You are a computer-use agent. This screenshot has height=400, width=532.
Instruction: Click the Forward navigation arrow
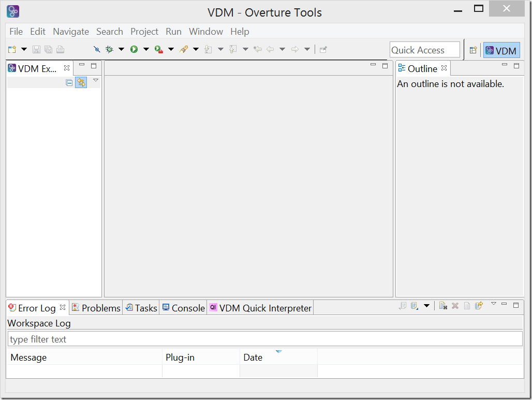(295, 50)
